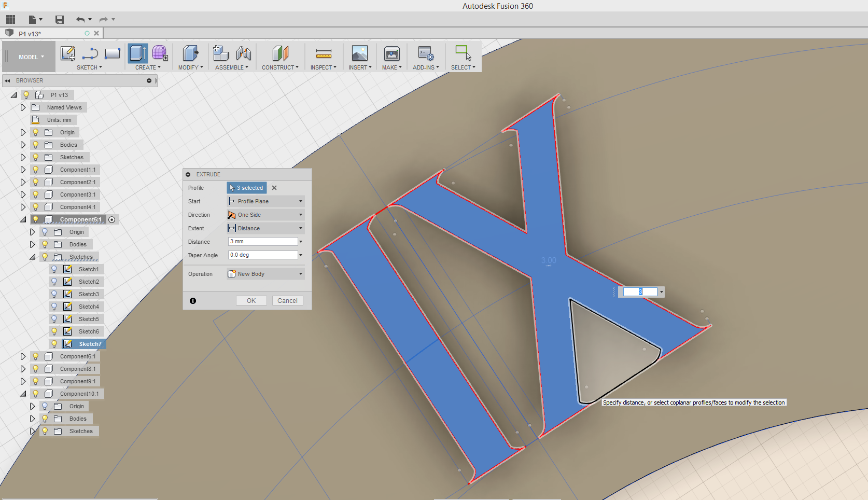Open the Start Profile Plane dropdown
This screenshot has height=500, width=868.
[265, 201]
